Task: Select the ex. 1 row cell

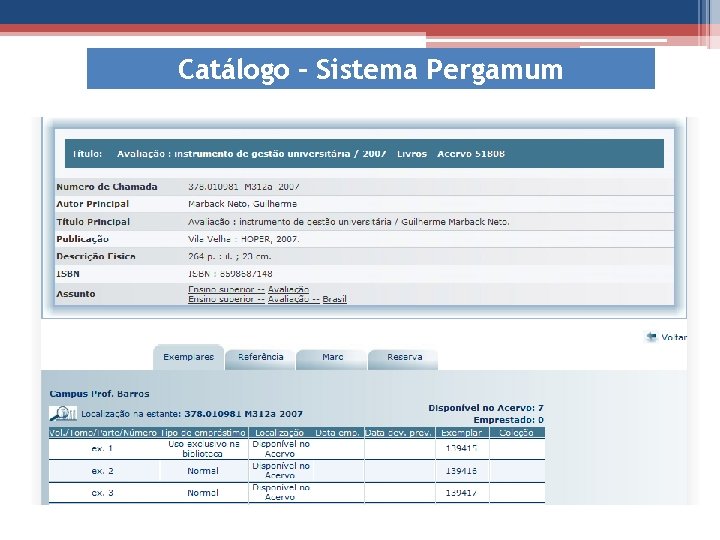Action: (x=102, y=449)
